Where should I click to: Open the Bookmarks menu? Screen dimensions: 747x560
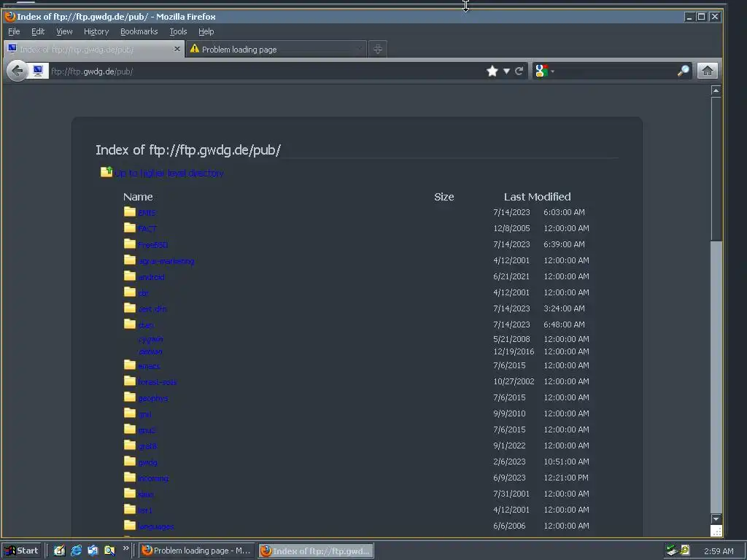pos(139,31)
